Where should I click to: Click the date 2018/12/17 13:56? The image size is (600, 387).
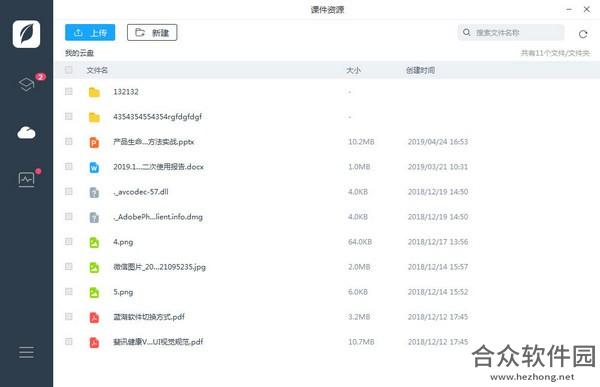(438, 242)
